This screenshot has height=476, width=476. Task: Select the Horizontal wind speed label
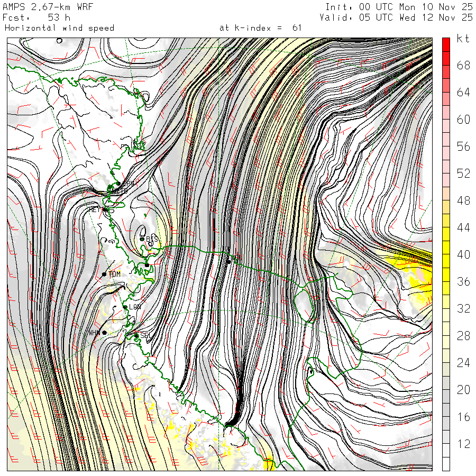(x=59, y=28)
